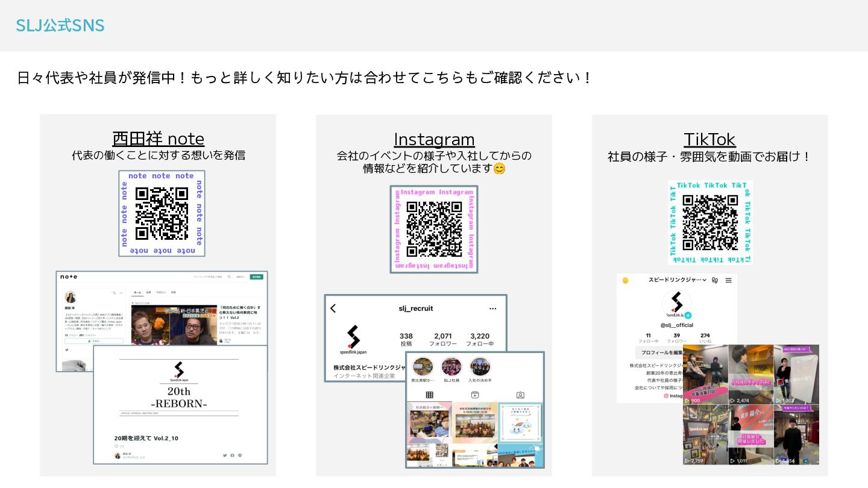868x488 pixels.
Task: Click the フォロー button on note profile
Action: 94,341
